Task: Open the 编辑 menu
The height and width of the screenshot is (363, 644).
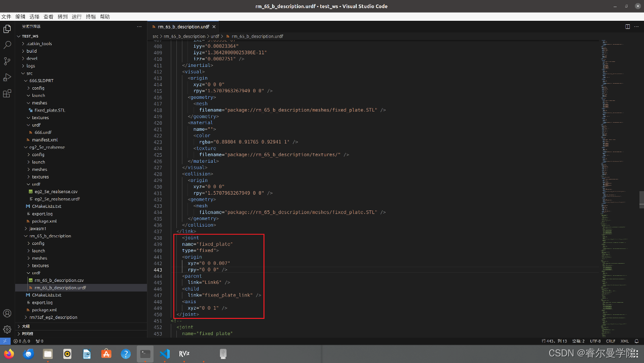Action: click(x=20, y=17)
